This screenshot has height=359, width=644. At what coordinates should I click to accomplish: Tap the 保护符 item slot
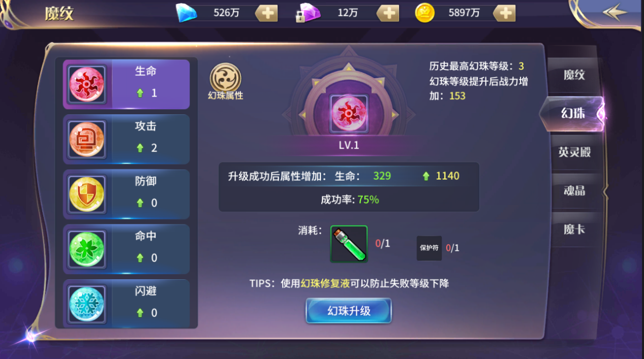tap(429, 248)
